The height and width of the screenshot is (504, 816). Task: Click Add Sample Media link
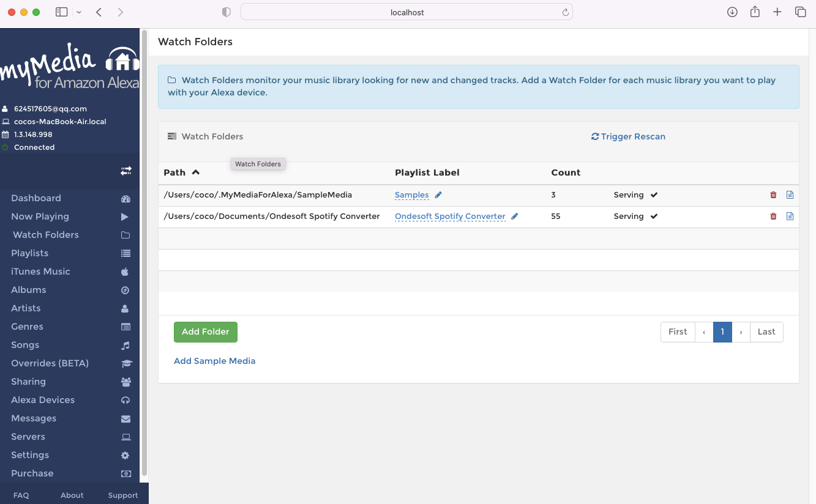click(215, 361)
